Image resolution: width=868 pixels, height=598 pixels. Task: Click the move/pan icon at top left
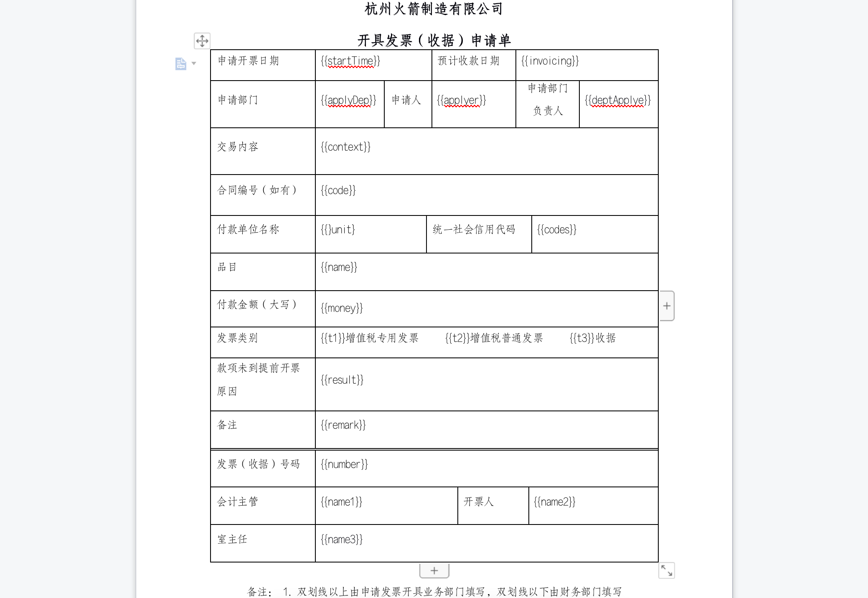[x=202, y=41]
